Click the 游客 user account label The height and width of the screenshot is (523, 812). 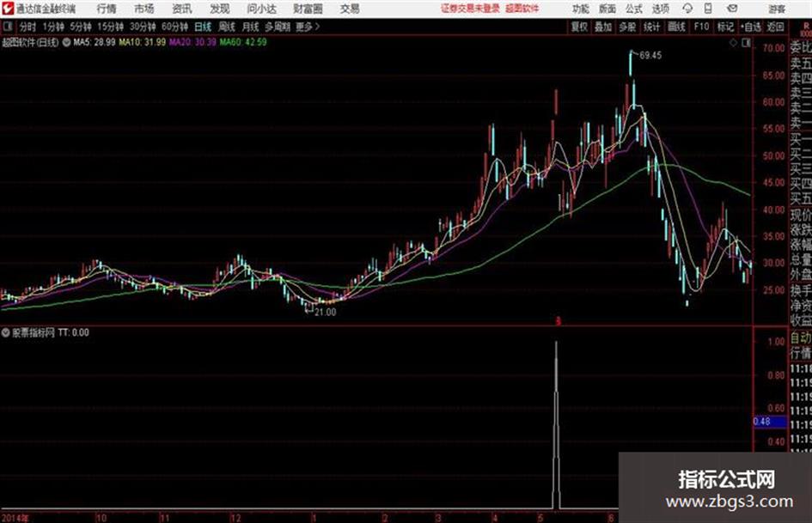point(777,9)
